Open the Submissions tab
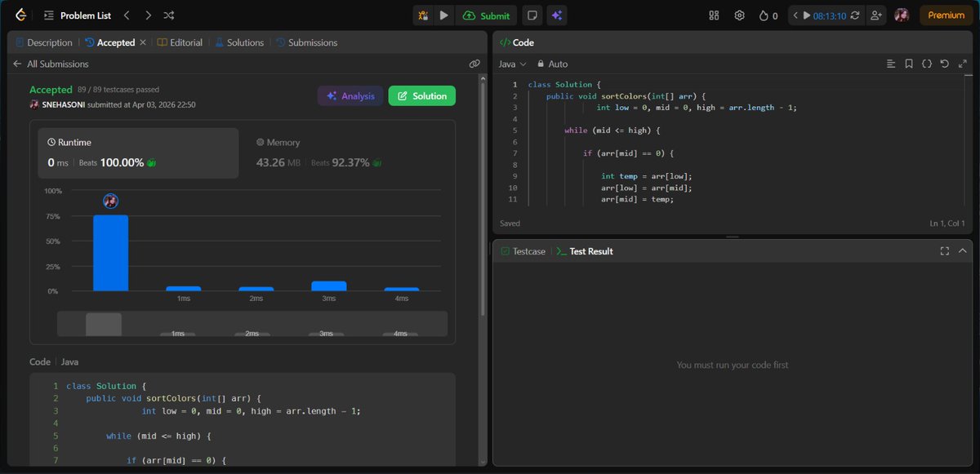980x474 pixels. (x=306, y=42)
